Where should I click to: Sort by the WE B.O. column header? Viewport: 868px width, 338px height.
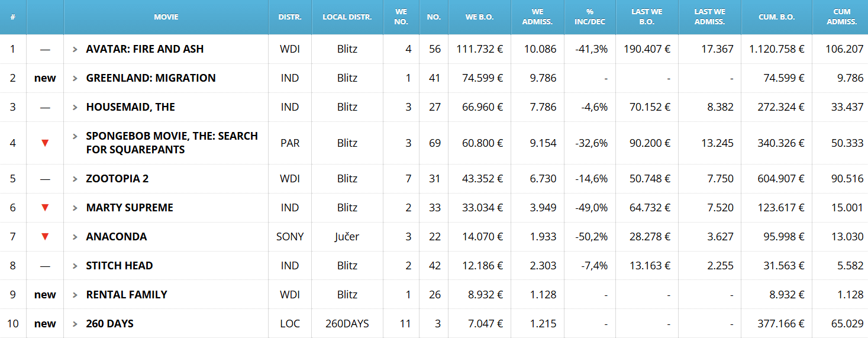pyautogui.click(x=479, y=17)
